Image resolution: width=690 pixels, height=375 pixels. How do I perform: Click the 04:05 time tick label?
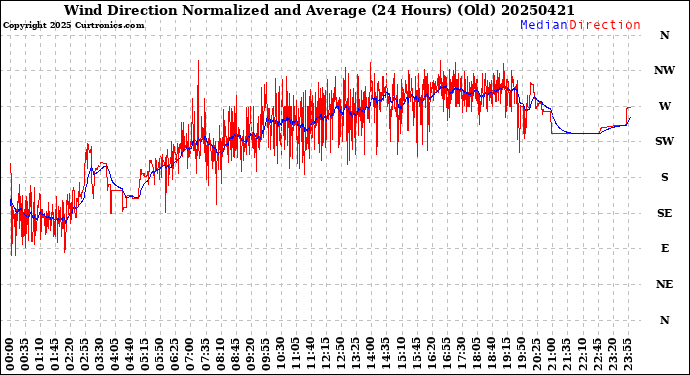pos(115,354)
